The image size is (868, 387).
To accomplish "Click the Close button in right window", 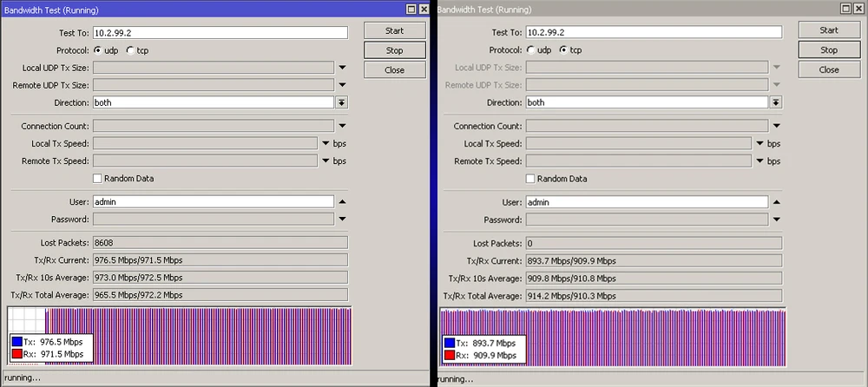I will pos(828,69).
